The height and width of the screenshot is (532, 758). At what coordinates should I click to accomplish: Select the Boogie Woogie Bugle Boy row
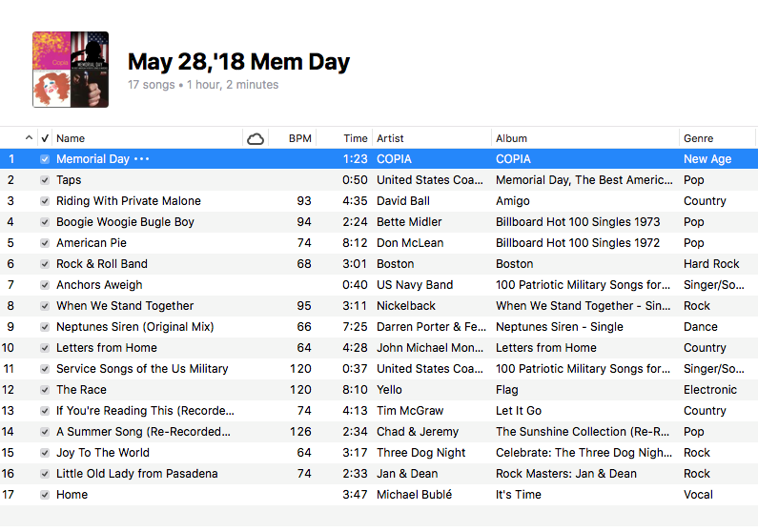(x=379, y=222)
